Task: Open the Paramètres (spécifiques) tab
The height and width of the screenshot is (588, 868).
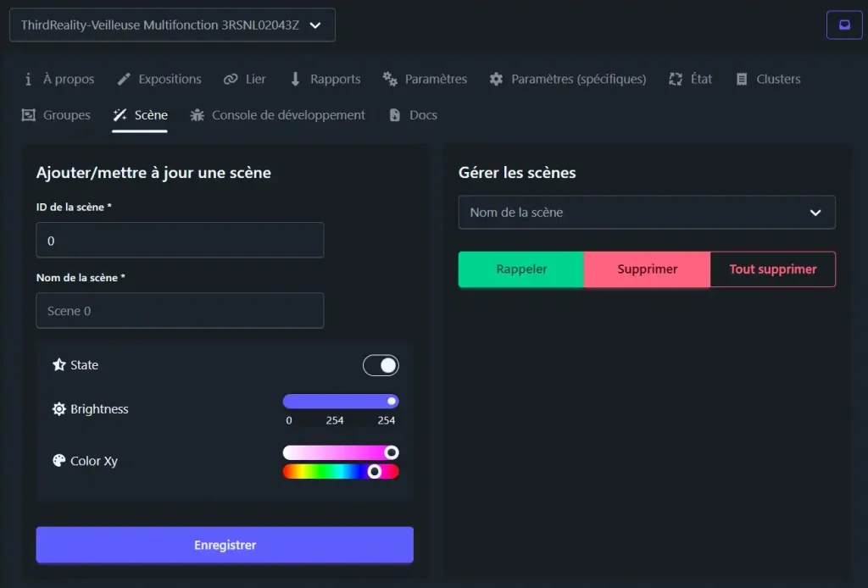Action: [x=568, y=79]
